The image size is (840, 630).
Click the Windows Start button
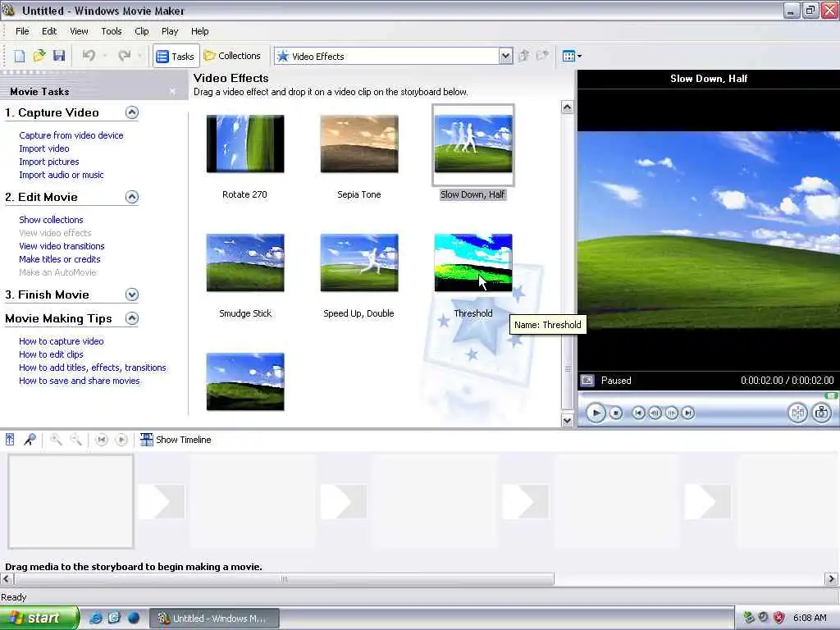39,618
